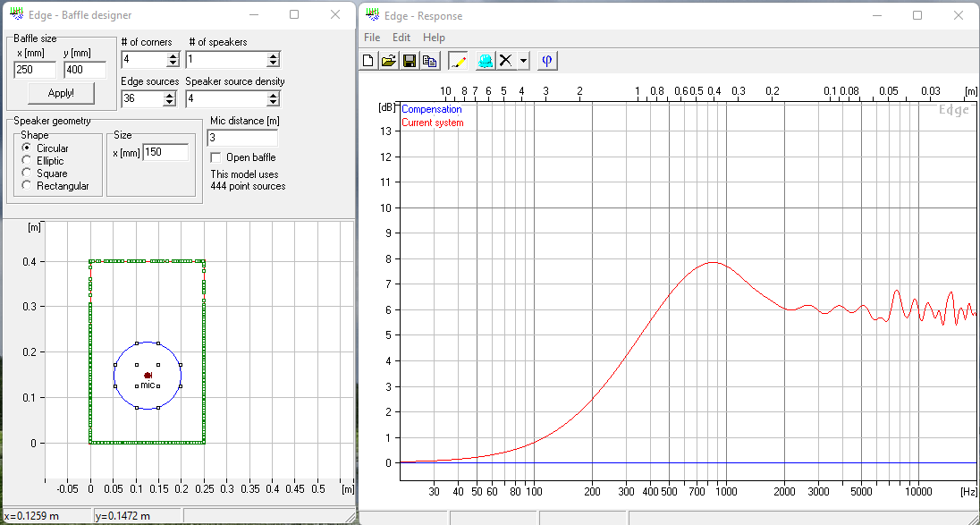The height and width of the screenshot is (525, 980).
Task: Click the # of corners field showing 4
Action: pos(144,60)
